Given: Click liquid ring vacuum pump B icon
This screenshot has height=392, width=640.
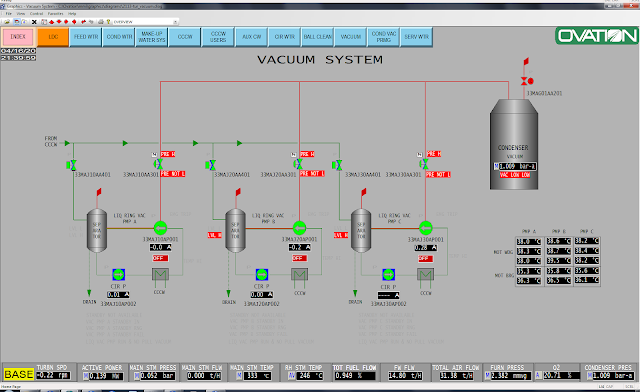Looking at the screenshot, I should [300, 227].
